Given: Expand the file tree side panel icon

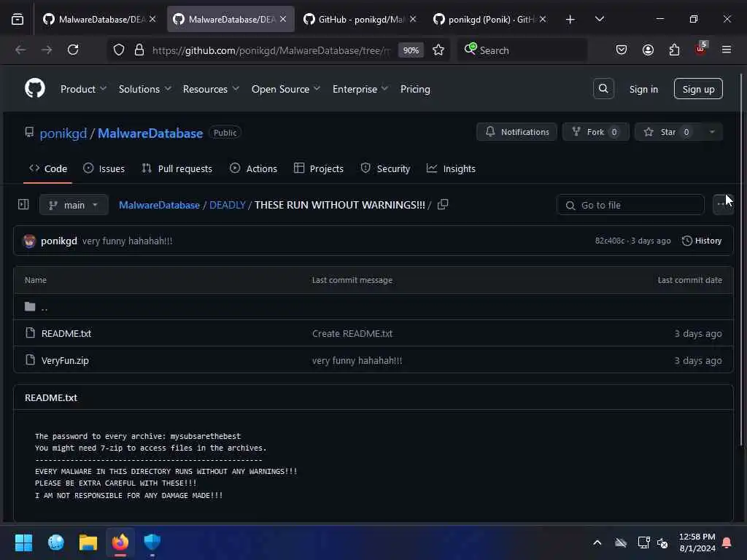Looking at the screenshot, I should (23, 205).
